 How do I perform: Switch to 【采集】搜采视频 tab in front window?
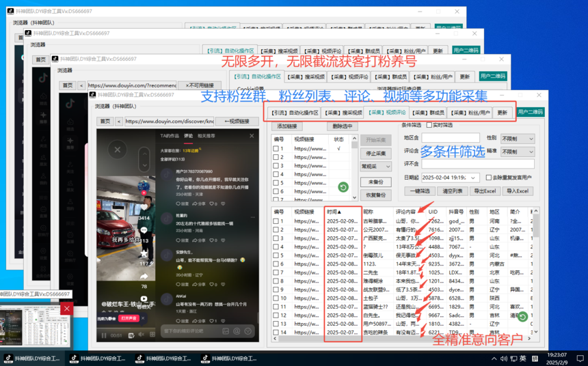(x=343, y=113)
